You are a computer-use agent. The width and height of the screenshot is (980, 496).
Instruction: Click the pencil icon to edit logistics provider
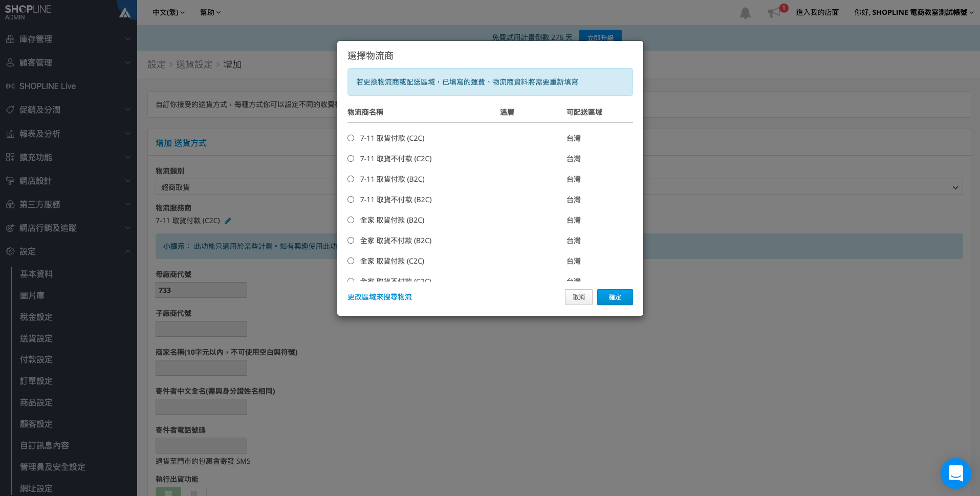228,221
